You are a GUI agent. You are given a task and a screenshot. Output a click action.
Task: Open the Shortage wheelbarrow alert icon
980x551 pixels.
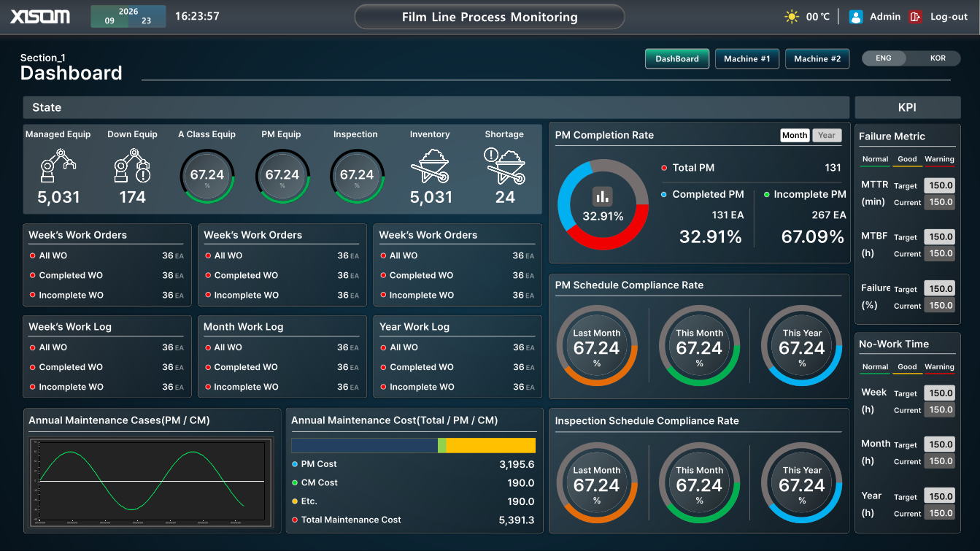tap(504, 165)
